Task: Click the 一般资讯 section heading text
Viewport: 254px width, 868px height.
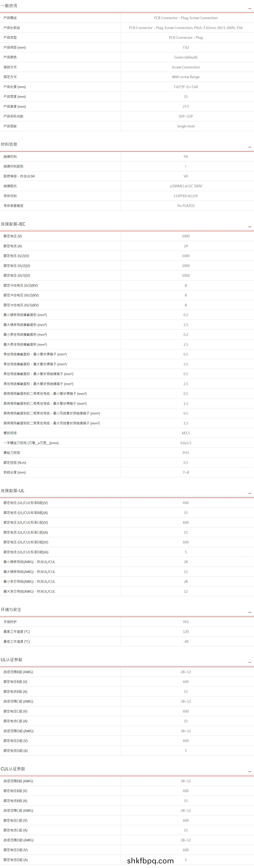Action: [9, 6]
